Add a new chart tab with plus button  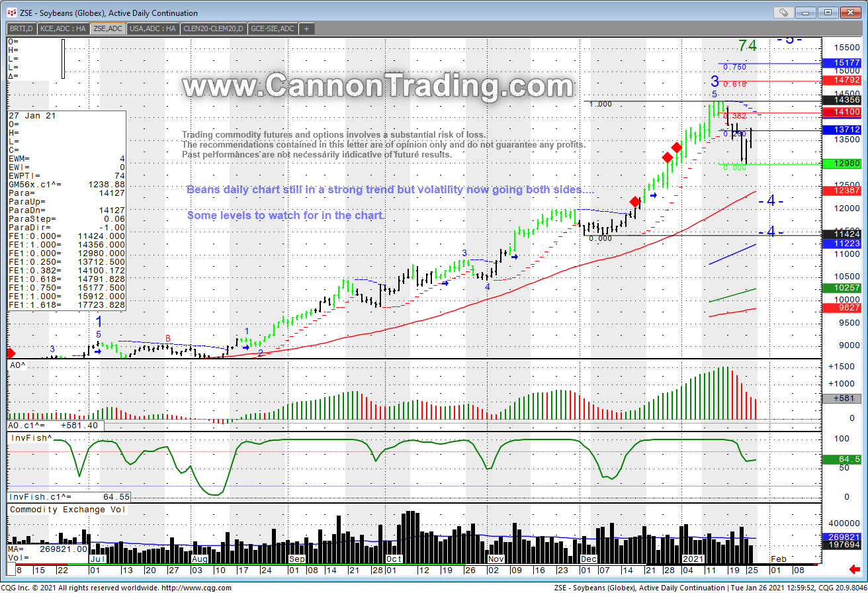306,28
